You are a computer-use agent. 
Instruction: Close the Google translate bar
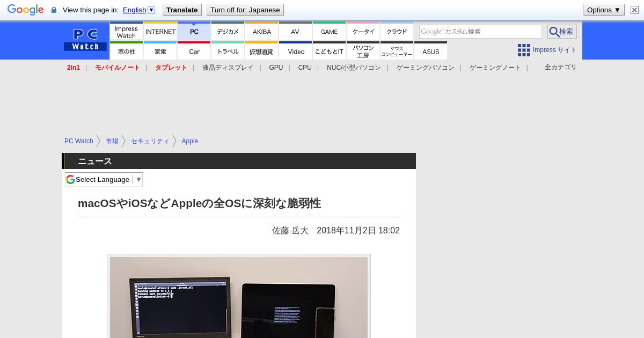[634, 10]
